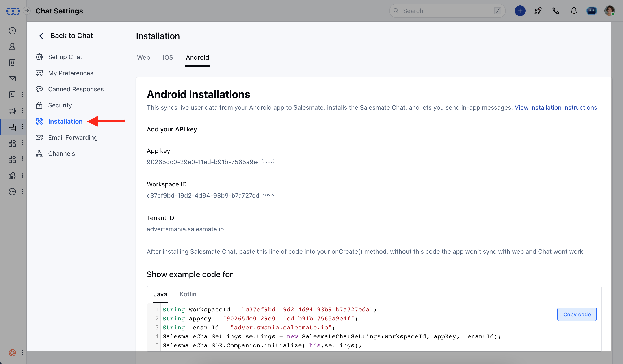Click the rocket quick-launch icon
The image size is (623, 364).
pyautogui.click(x=538, y=11)
